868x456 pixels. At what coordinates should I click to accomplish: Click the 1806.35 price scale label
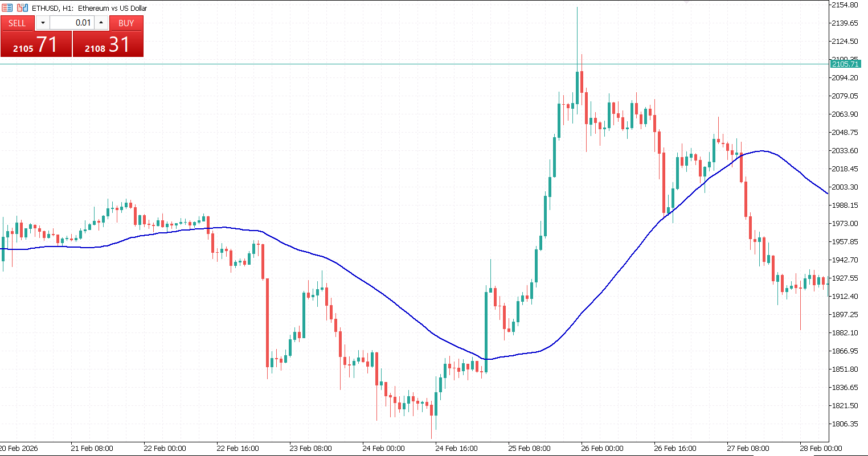(x=845, y=424)
